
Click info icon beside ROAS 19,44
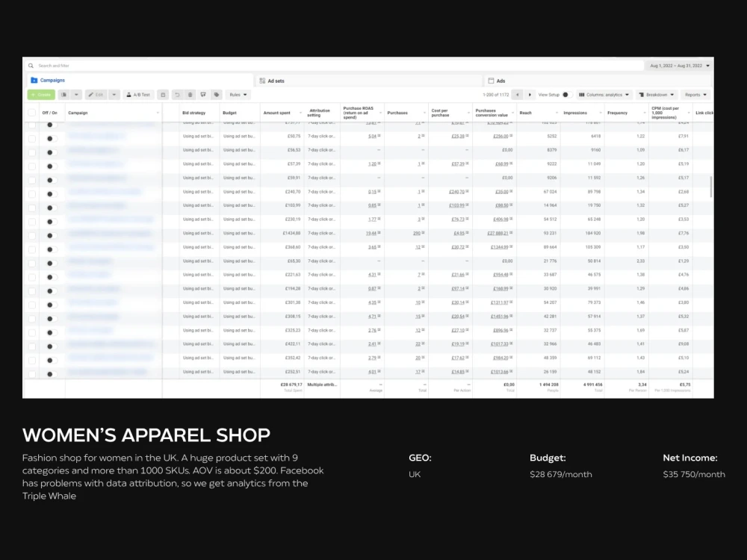(379, 233)
